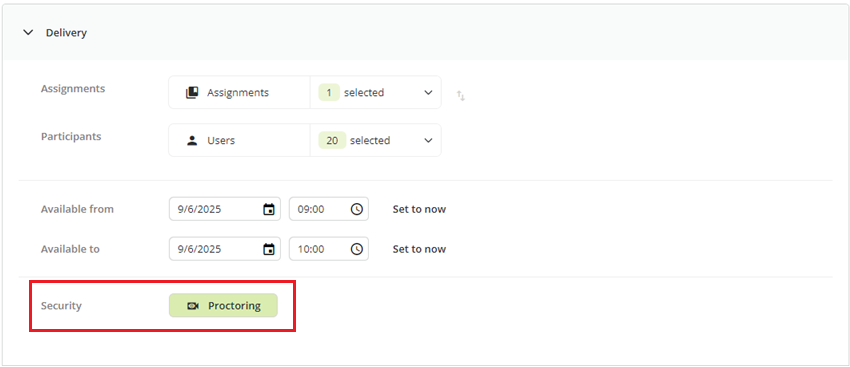Open clock picker for 09:00 time
This screenshot has width=850, height=367.
[x=357, y=209]
